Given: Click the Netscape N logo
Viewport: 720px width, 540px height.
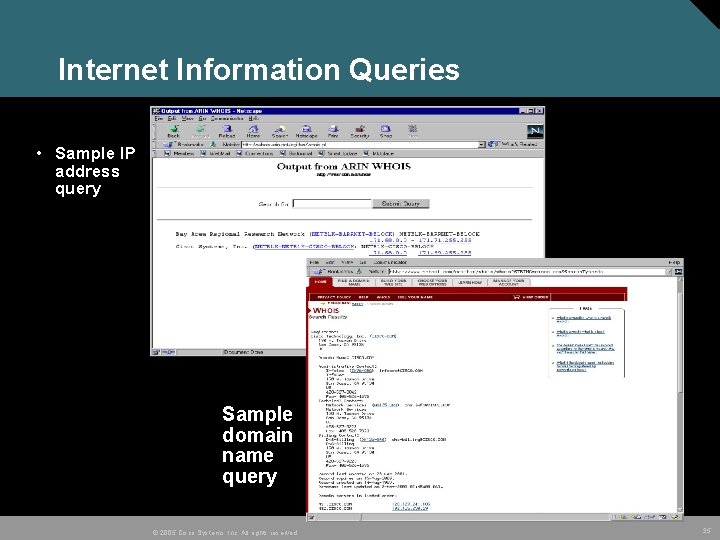Looking at the screenshot, I should pos(534,131).
